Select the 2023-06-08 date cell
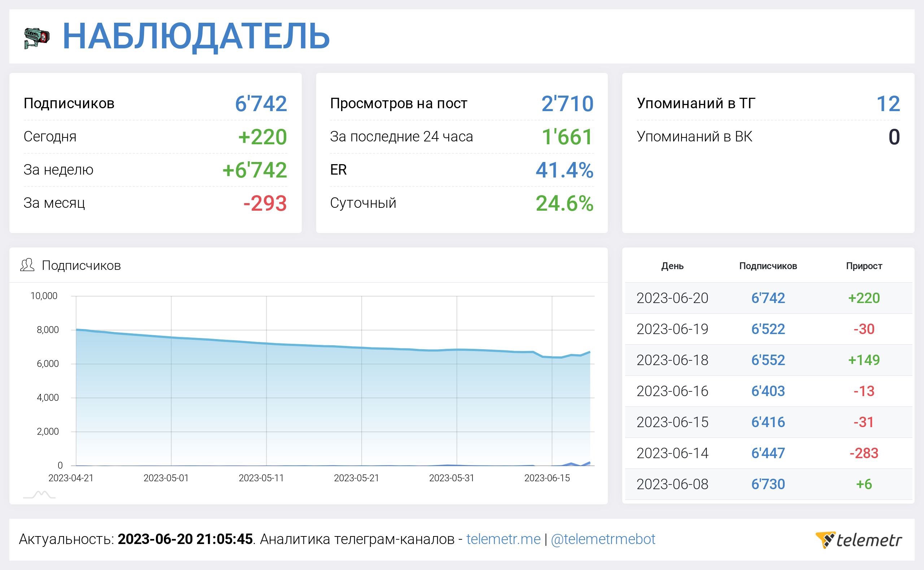The image size is (924, 570). pos(672,484)
